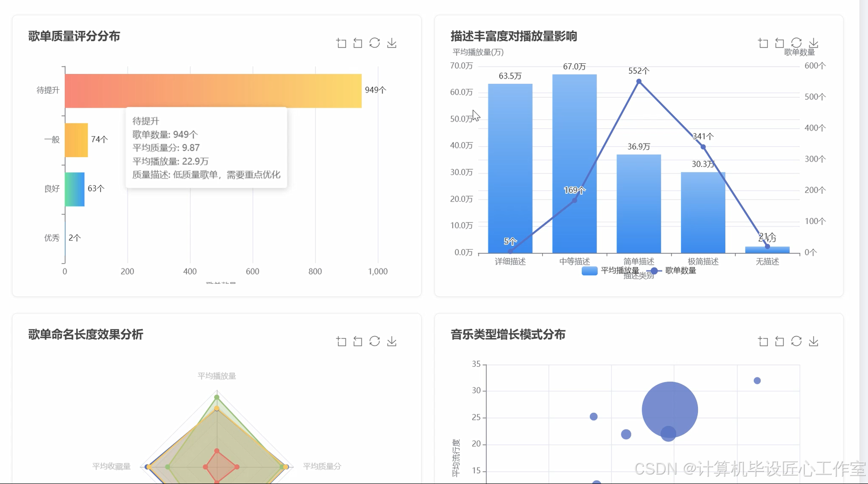
Task: Click zoom reset icon on 描述丰富度对播放量影响 chart
Action: coord(779,43)
